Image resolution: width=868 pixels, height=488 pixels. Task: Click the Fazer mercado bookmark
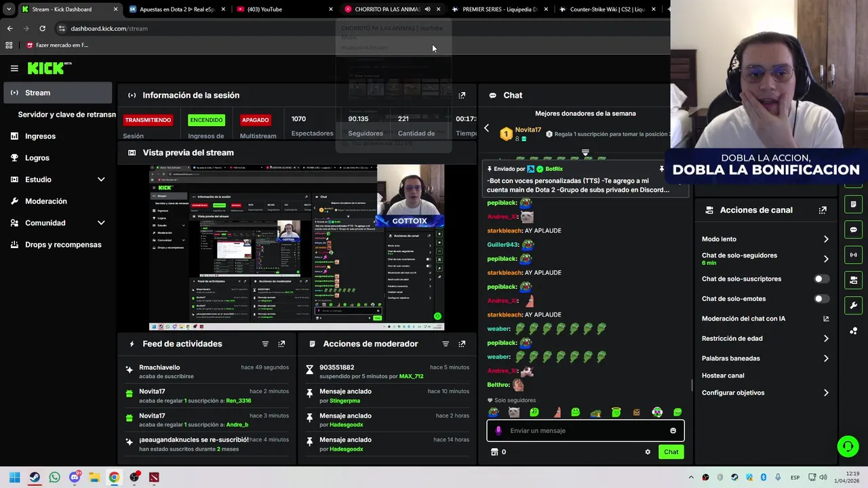(57, 45)
